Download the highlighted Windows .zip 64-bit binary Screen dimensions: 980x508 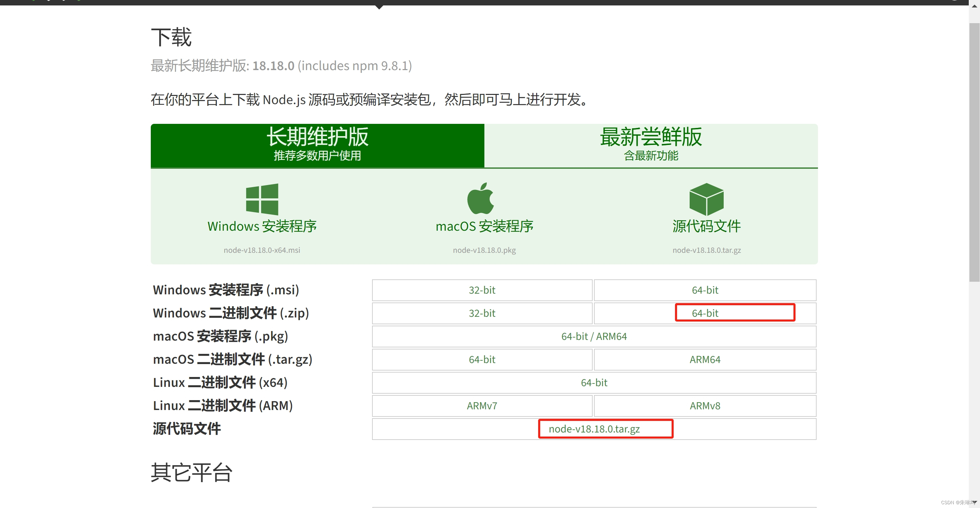point(705,313)
